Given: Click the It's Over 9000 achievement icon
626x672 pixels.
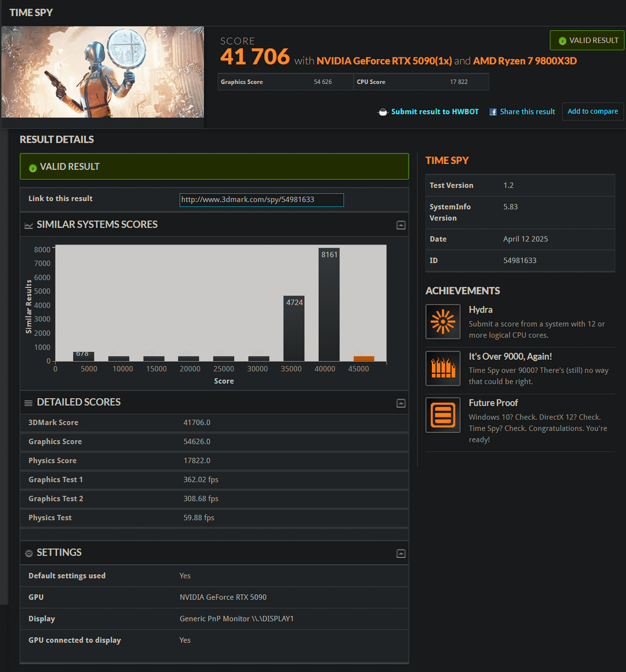Looking at the screenshot, I should (x=443, y=368).
